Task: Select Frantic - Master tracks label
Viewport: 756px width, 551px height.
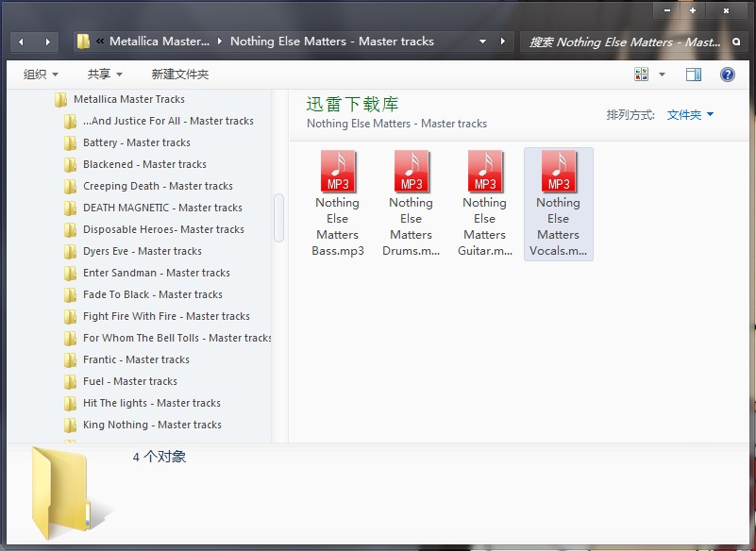Action: (136, 359)
